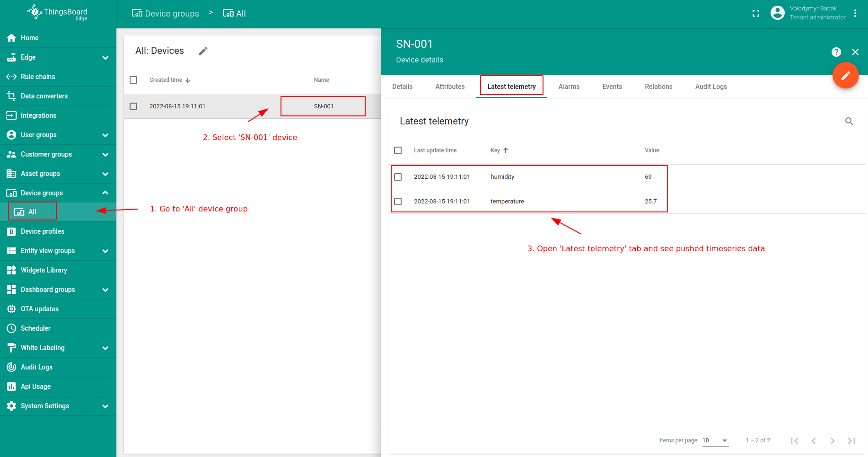868x457 pixels.
Task: Click the help question-mark icon
Action: (836, 52)
